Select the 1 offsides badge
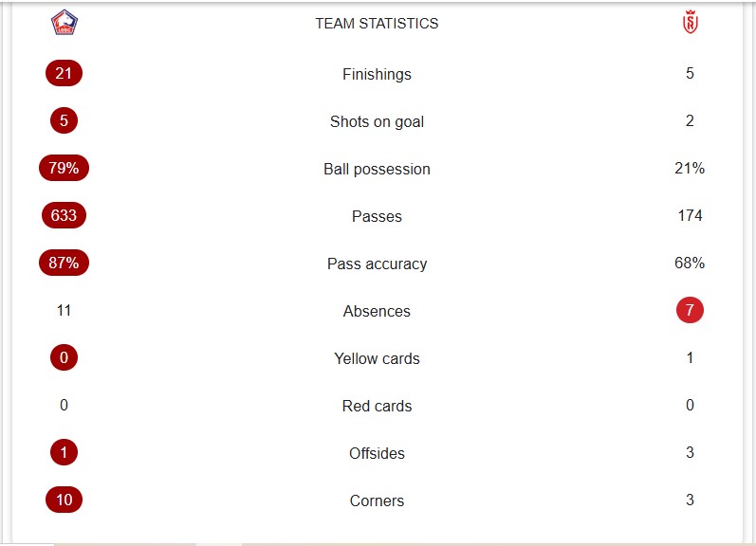The width and height of the screenshot is (756, 546). [x=65, y=452]
